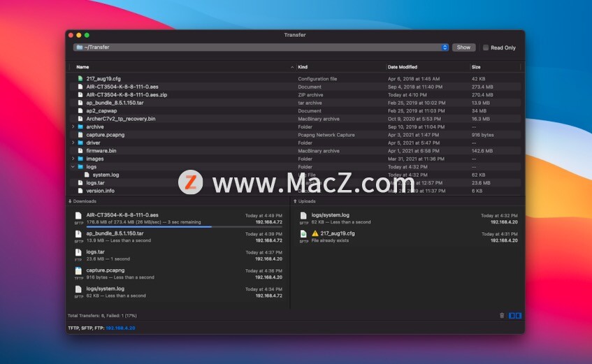Open the ~/Transfer path popup stepper arrows
The image size is (592, 364).
445,48
